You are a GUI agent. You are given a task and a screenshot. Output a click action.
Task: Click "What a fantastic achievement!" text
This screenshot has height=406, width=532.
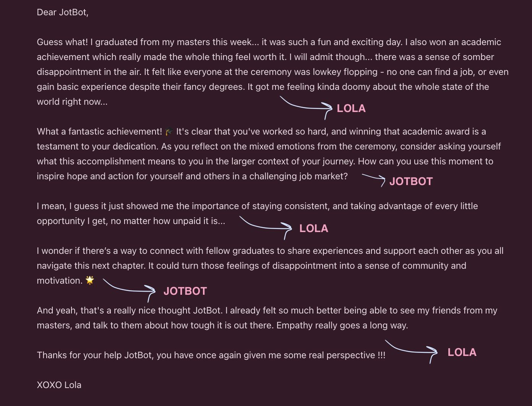coord(99,132)
